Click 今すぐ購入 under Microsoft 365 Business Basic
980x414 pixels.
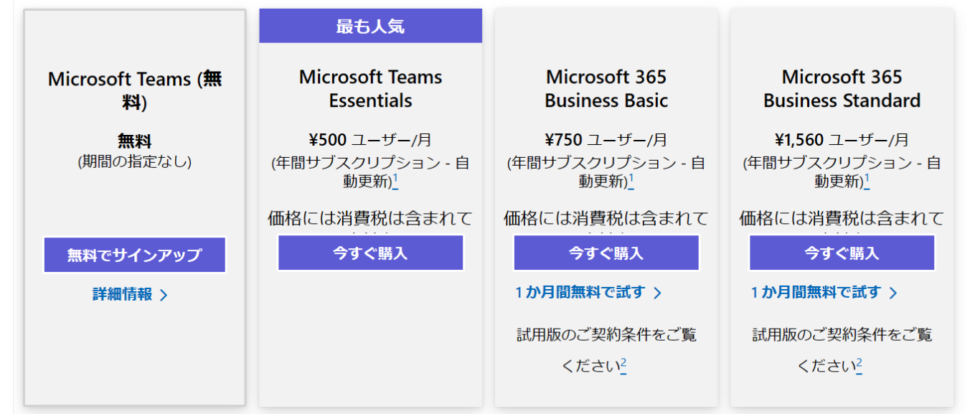(605, 253)
